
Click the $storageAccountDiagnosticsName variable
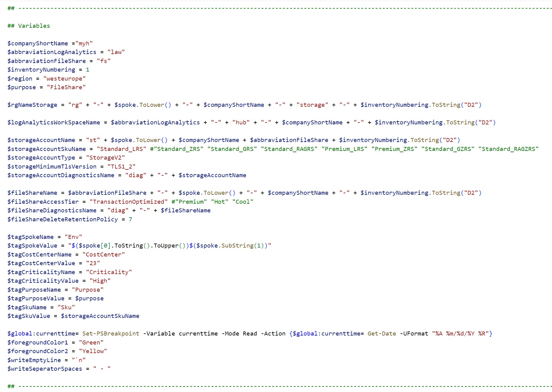tap(61, 175)
